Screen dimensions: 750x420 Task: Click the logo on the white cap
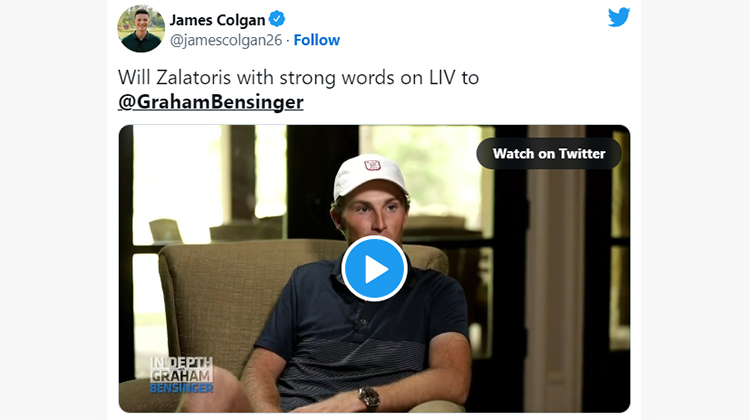click(x=372, y=165)
